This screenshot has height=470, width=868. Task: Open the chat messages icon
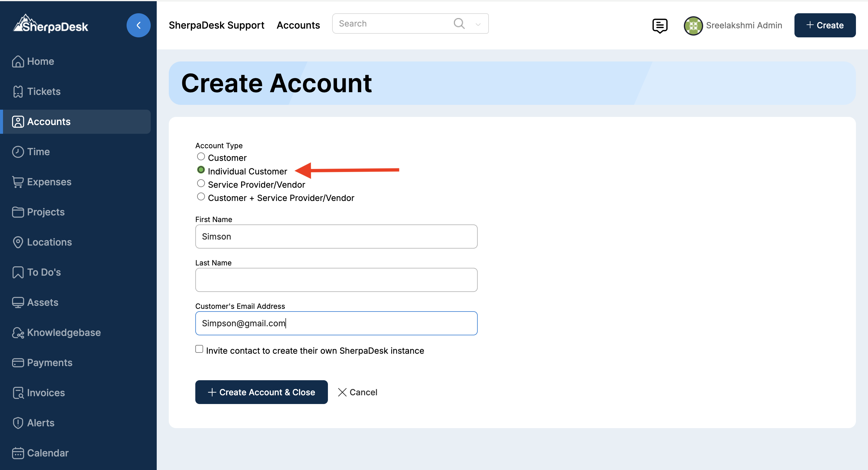(x=659, y=26)
